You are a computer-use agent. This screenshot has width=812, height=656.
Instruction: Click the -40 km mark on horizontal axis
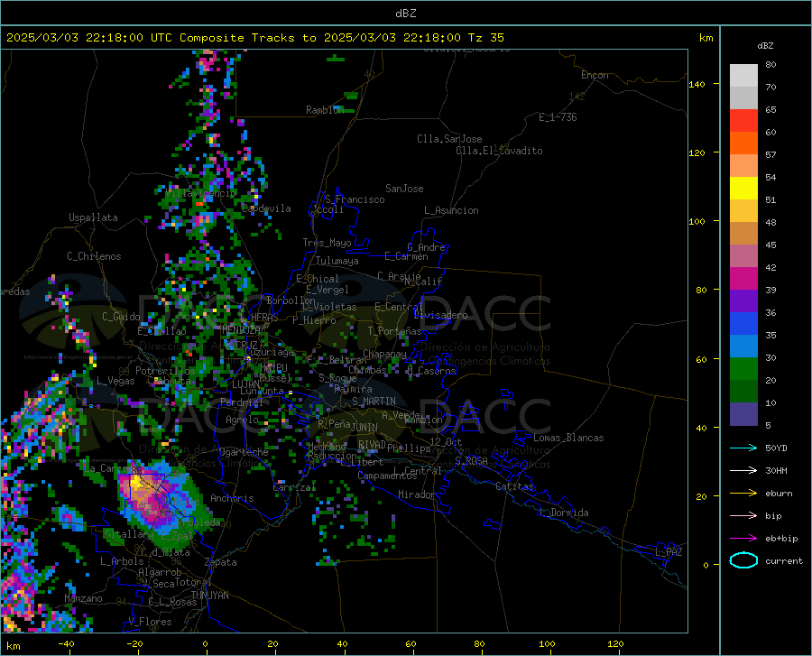coord(66,644)
